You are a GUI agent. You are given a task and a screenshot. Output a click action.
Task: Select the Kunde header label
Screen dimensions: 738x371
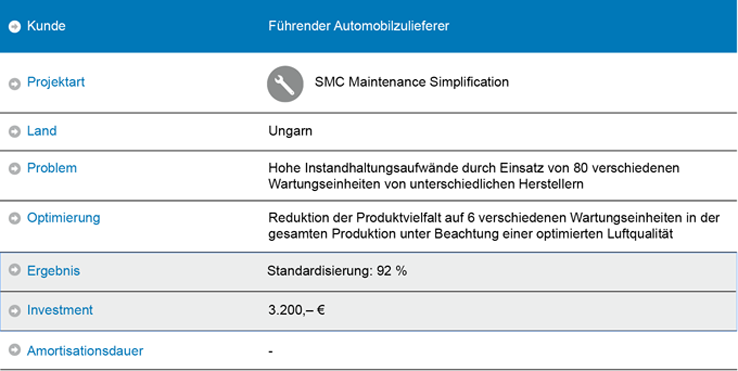tap(46, 26)
